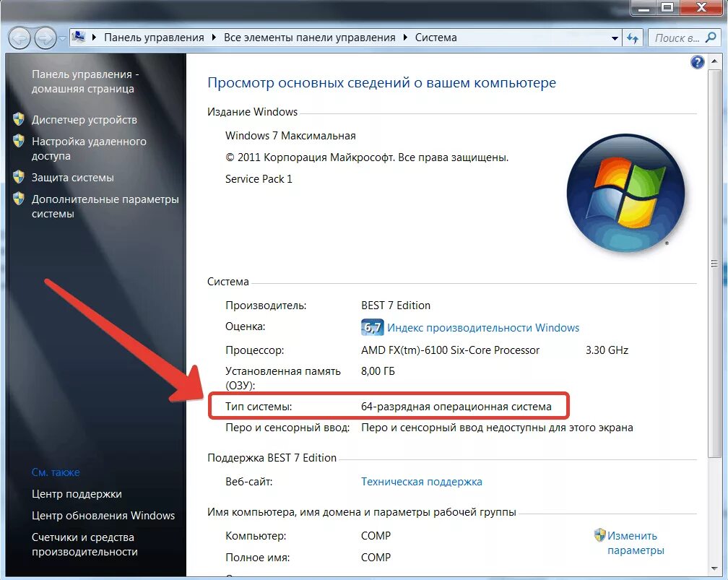Expand arrow before Панель управления in breadcrumb

pos(94,37)
